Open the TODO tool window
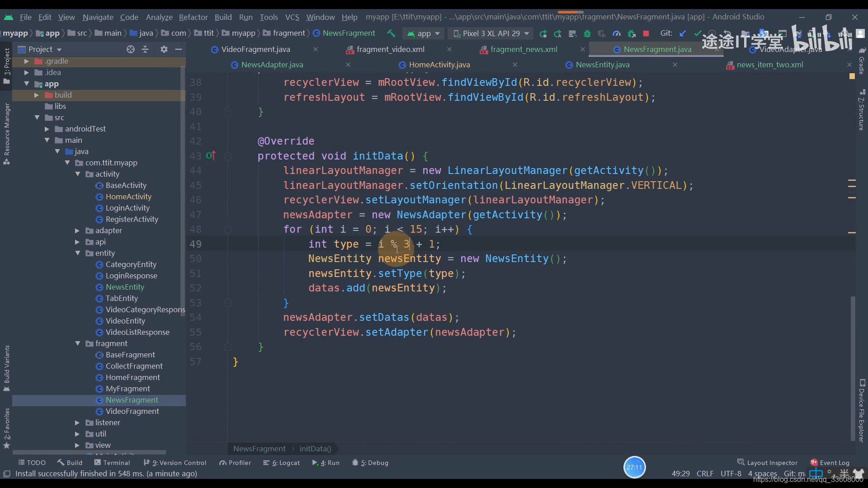Viewport: 868px width, 488px height. [32, 463]
